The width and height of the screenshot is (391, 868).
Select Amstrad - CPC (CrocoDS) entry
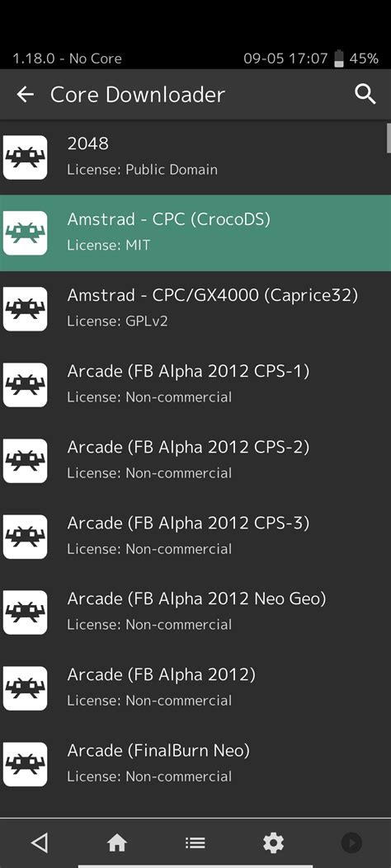click(195, 233)
